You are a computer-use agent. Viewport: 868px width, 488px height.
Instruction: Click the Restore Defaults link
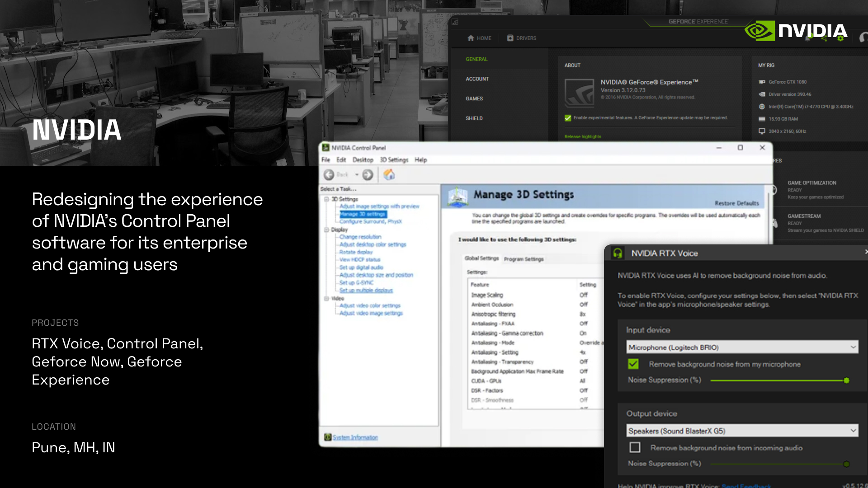tap(737, 203)
